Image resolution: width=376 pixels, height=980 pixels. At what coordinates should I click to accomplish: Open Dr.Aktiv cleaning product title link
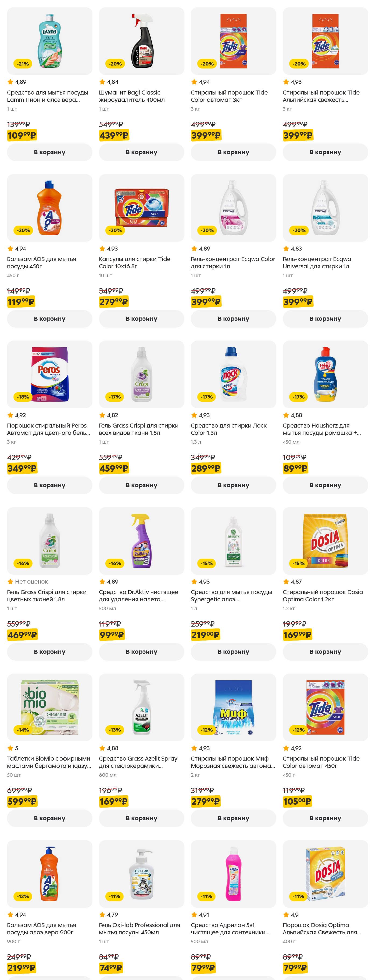[138, 595]
